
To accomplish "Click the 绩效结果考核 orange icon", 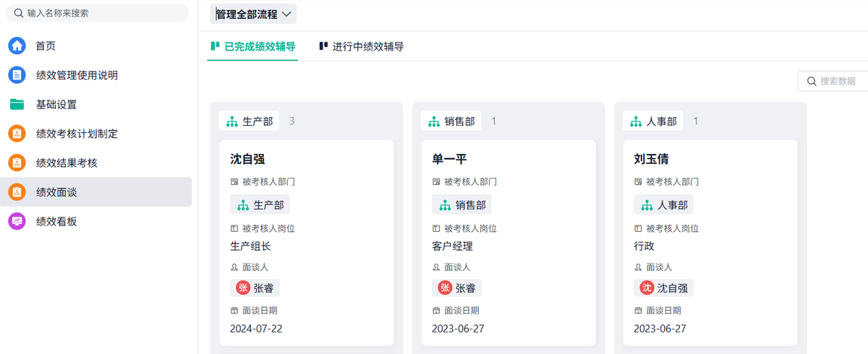I will click(17, 163).
